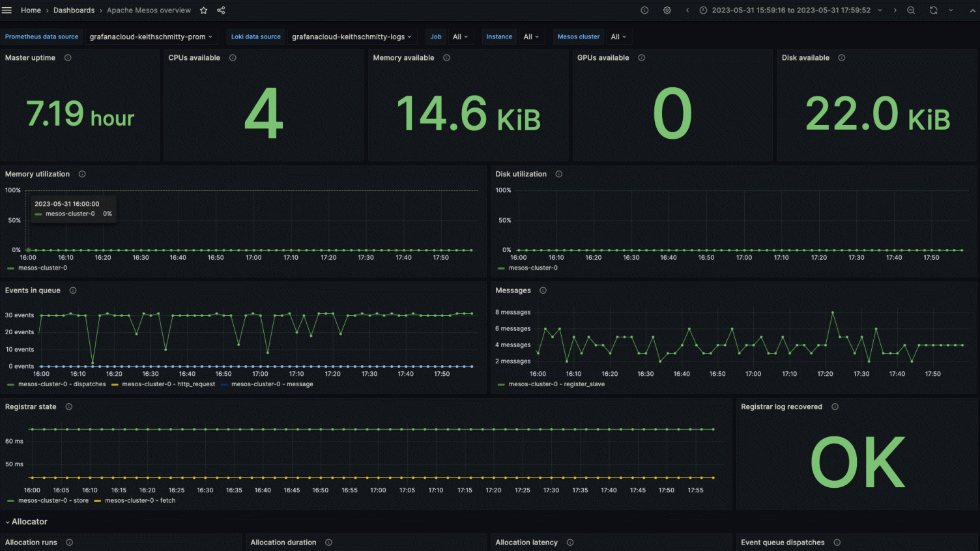Open the Memory utilization panel info icon
This screenshot has width=980, height=551.
(82, 174)
